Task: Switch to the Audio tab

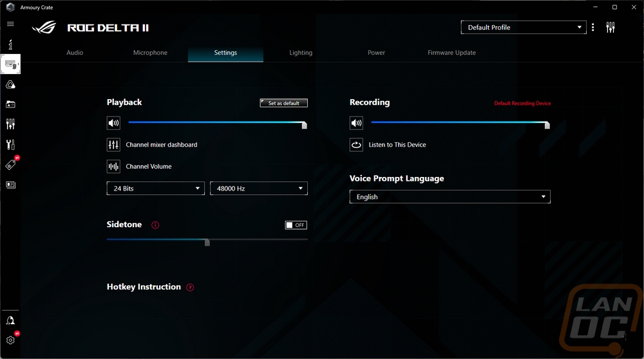Action: point(75,53)
